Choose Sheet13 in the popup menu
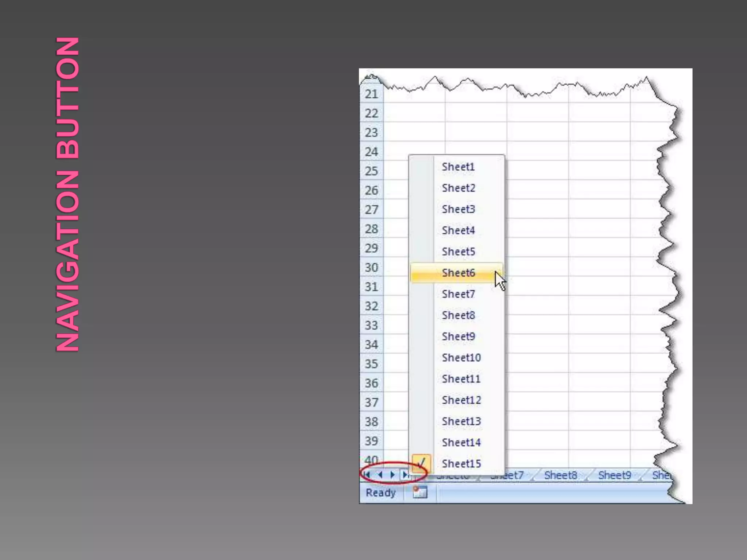This screenshot has height=560, width=747. 461,421
